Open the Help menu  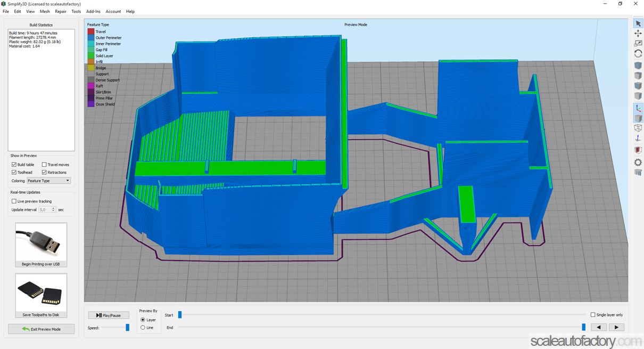coord(130,11)
